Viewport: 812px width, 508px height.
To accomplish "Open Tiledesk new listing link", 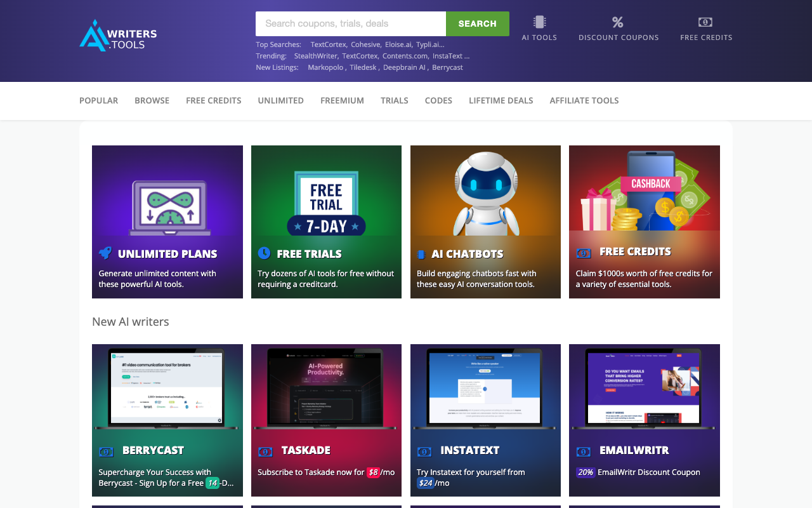I will pos(363,67).
